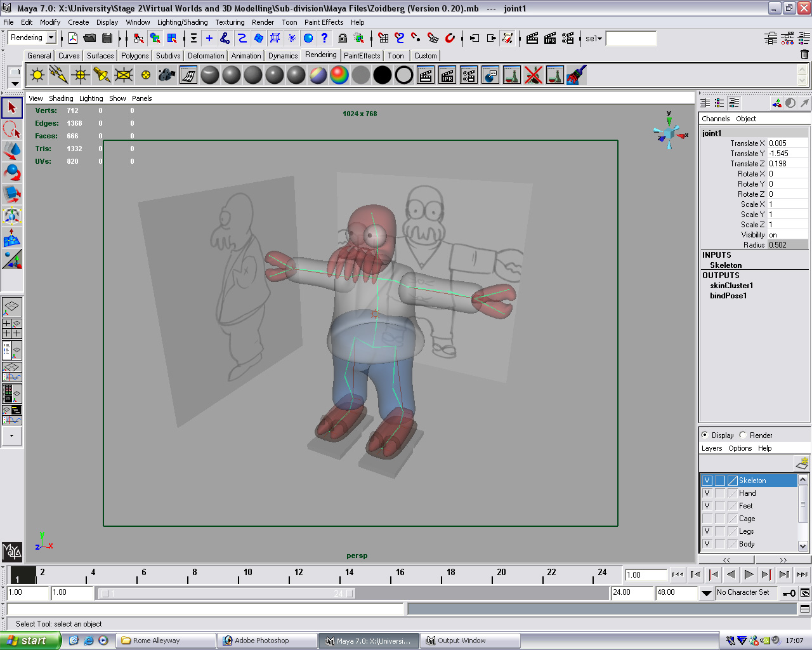
Task: Click the rainbow ramp shader ball
Action: point(339,75)
